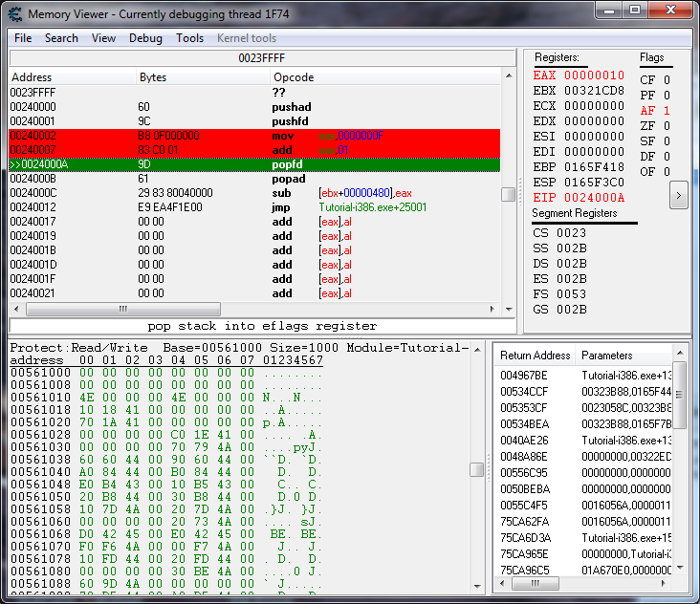
Task: Click the Cheat Engine gear icon in title bar
Action: (15, 14)
